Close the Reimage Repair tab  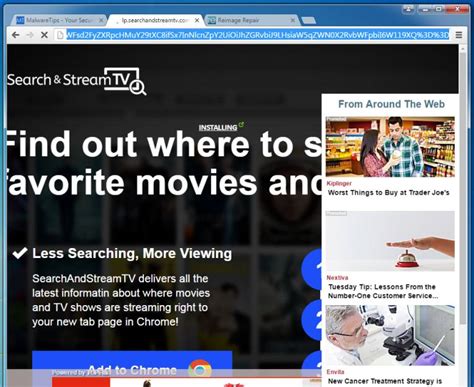292,20
